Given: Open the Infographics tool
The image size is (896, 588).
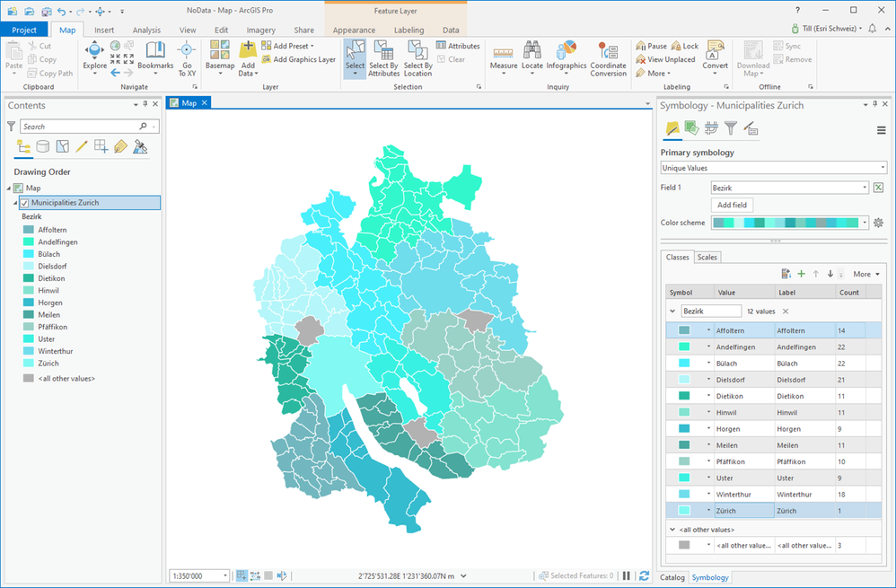Looking at the screenshot, I should click(567, 57).
